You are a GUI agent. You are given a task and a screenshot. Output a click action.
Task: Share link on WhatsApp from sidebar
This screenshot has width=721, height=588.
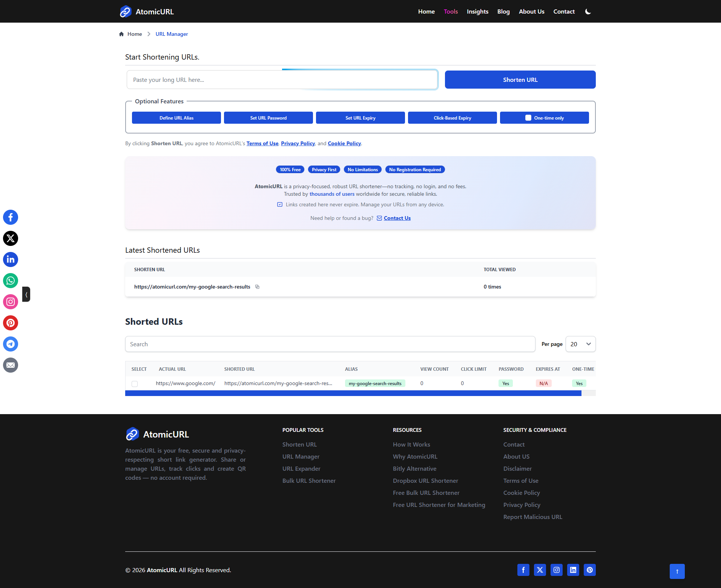(x=11, y=281)
